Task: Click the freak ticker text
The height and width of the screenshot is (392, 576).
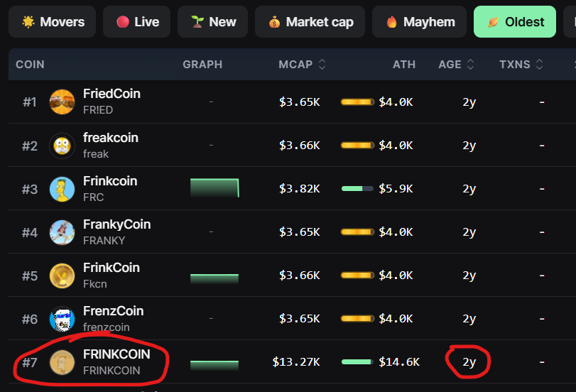Action: pyautogui.click(x=95, y=154)
